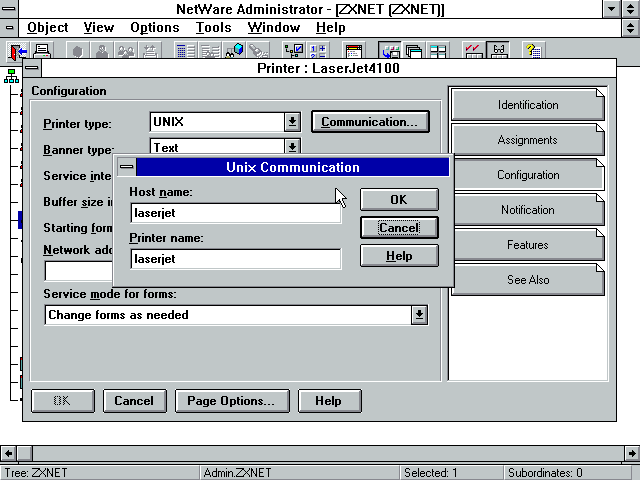Expand Service mode for forms dropdown arrow
Viewport: 640px width, 480px height.
pos(419,315)
